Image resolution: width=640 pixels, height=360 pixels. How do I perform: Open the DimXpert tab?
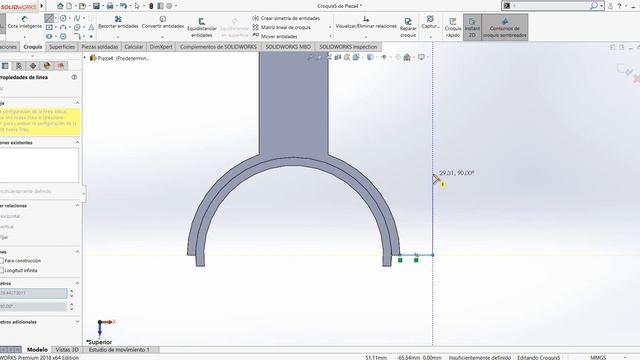[161, 47]
